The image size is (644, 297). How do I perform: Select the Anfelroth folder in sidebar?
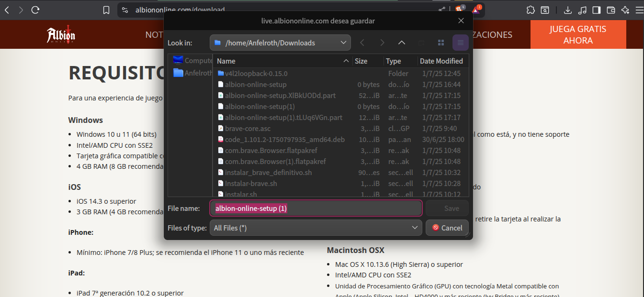point(192,73)
